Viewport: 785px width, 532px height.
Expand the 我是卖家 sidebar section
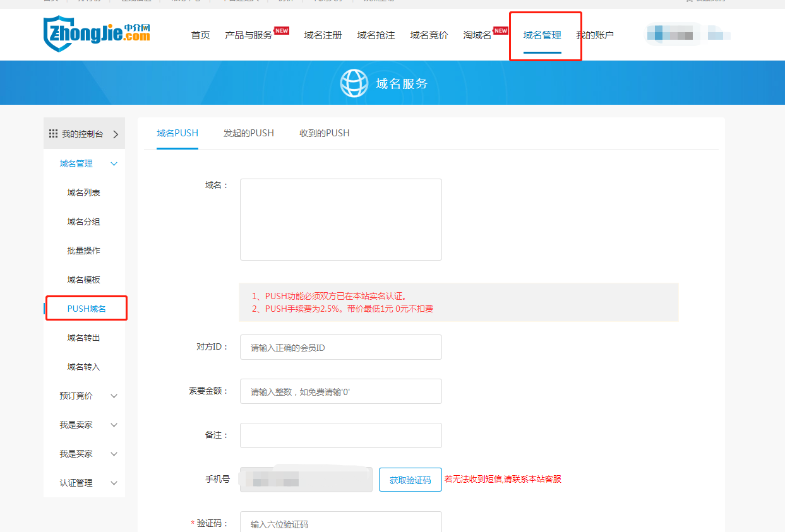[114, 425]
